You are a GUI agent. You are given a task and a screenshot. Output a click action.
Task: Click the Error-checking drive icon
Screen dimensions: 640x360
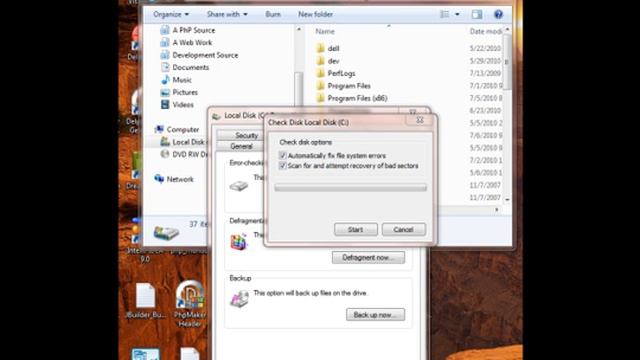tap(239, 186)
